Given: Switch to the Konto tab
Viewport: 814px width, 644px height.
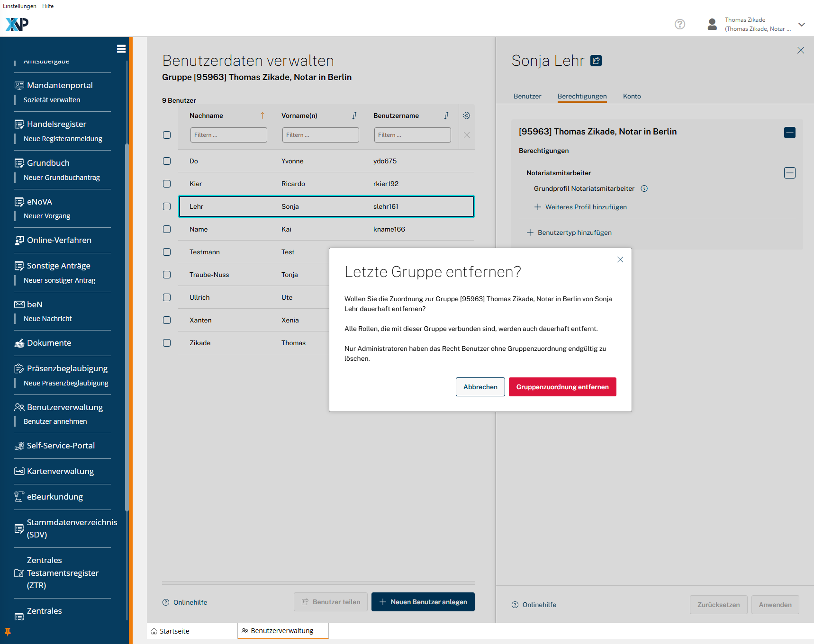Looking at the screenshot, I should (x=632, y=96).
